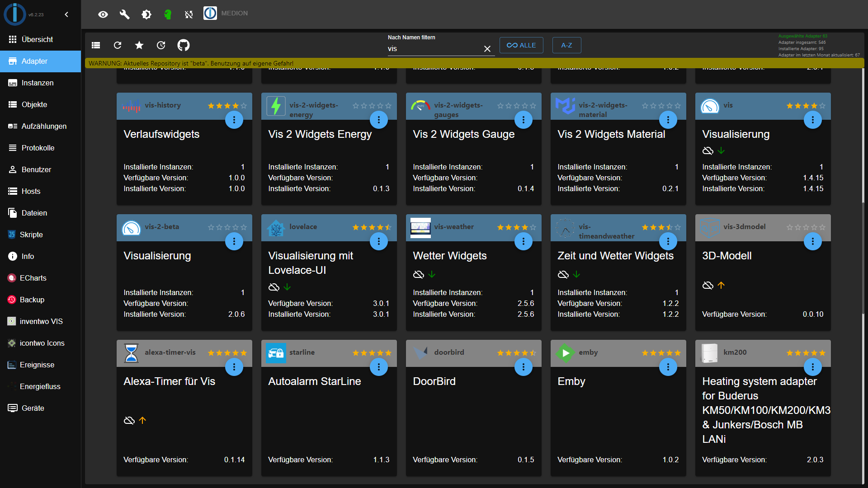The width and height of the screenshot is (868, 488).
Task: Open vis card three-dot menu
Action: [x=813, y=120]
